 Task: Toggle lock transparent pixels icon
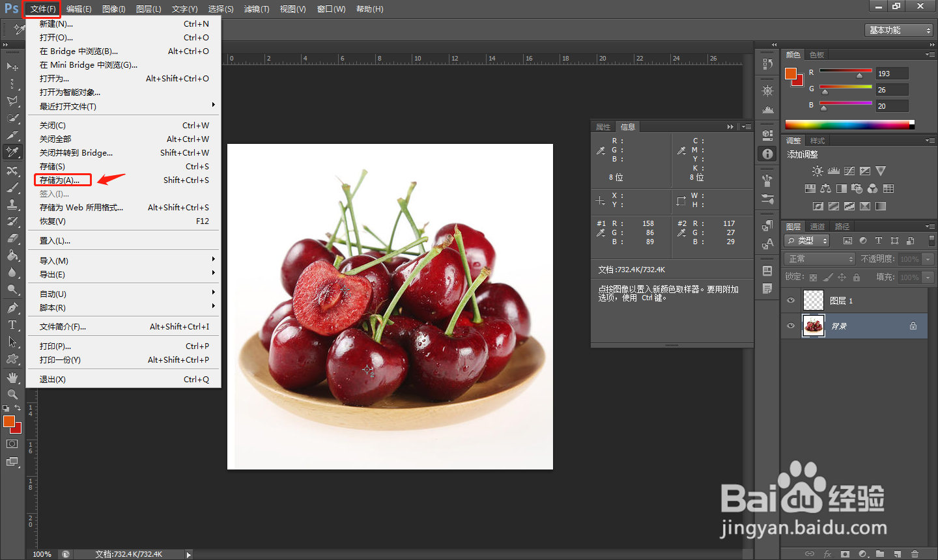point(813,277)
